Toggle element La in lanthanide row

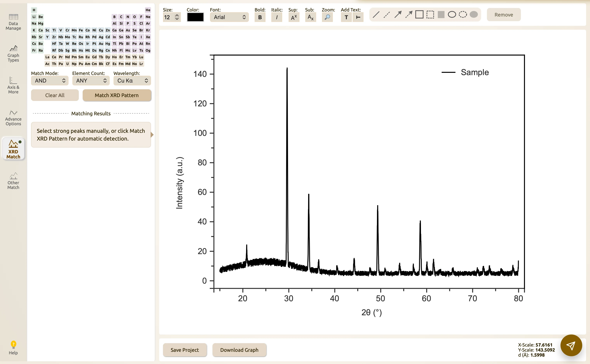(x=47, y=57)
